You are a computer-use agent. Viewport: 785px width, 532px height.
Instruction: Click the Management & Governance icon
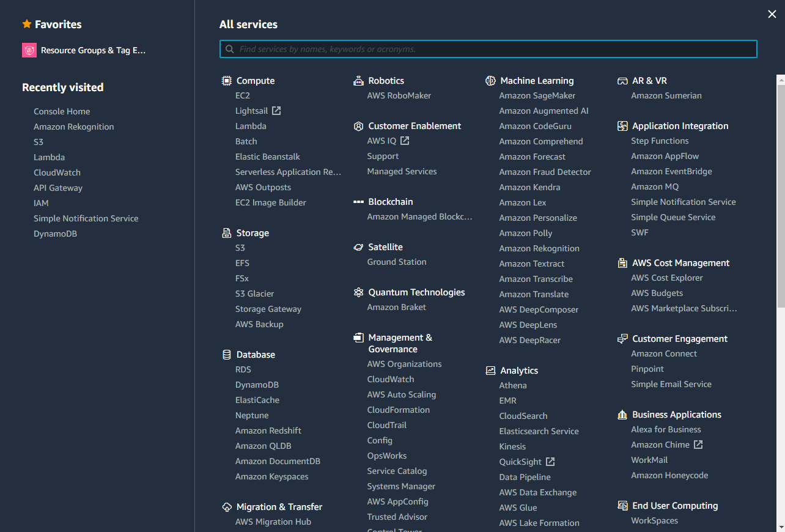(x=358, y=338)
